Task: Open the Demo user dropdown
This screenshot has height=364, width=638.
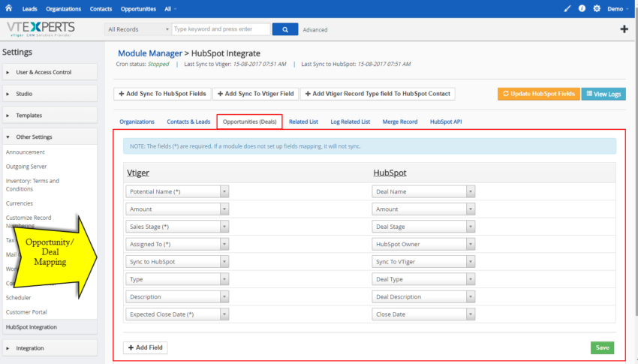Action: pos(618,9)
